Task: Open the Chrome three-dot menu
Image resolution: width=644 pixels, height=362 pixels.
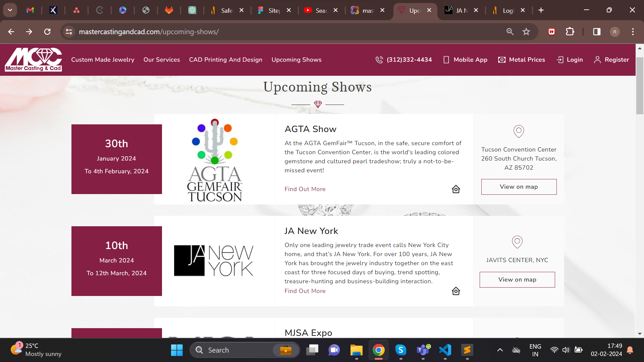Action: tap(633, 32)
